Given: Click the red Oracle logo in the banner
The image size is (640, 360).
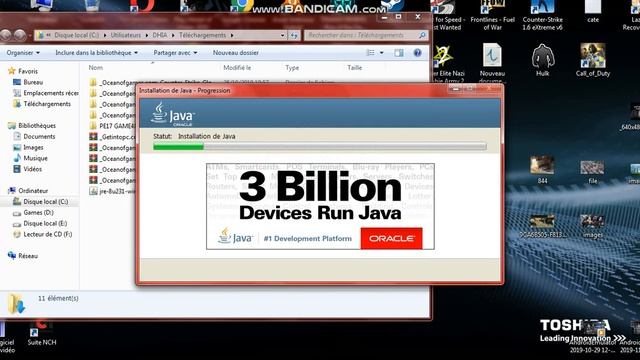Looking at the screenshot, I should pos(391,238).
